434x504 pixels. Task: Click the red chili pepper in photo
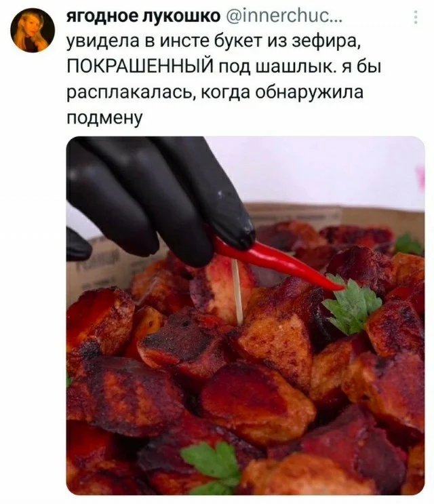(276, 263)
